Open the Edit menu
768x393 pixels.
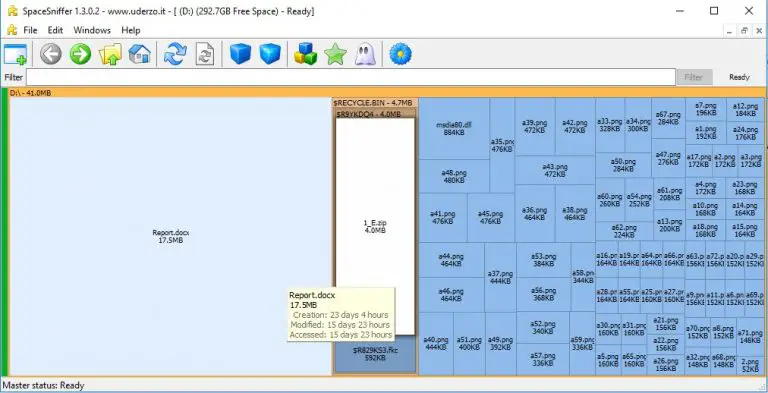55,30
